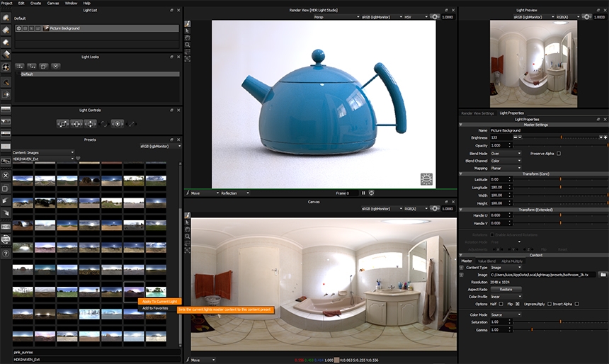Click the HDR button in the left toolbar

click(6, 227)
